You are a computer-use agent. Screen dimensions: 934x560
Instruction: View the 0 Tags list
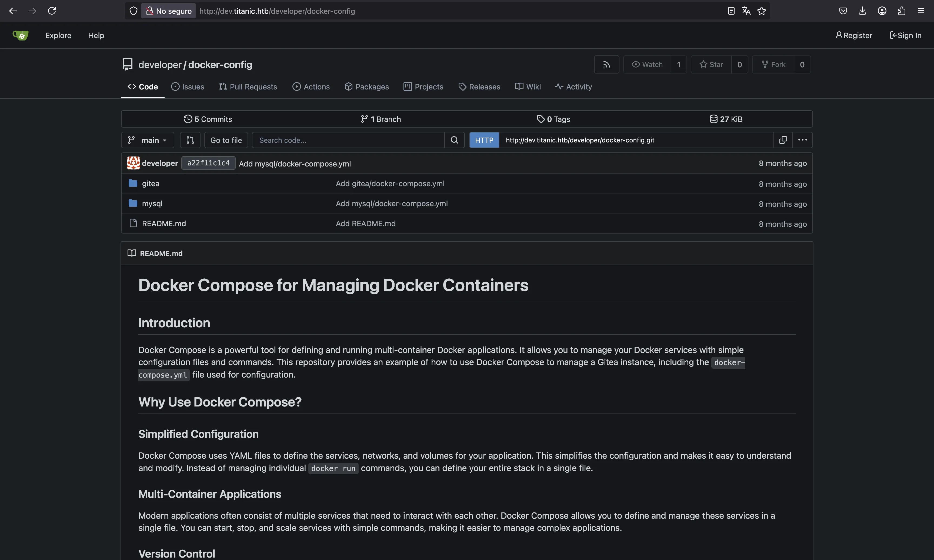(x=553, y=119)
